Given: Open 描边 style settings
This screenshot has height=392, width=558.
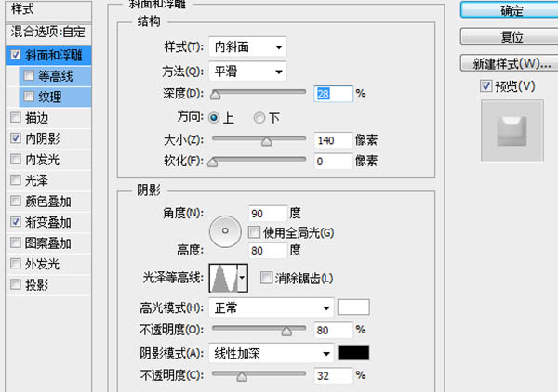Looking at the screenshot, I should coord(36,118).
